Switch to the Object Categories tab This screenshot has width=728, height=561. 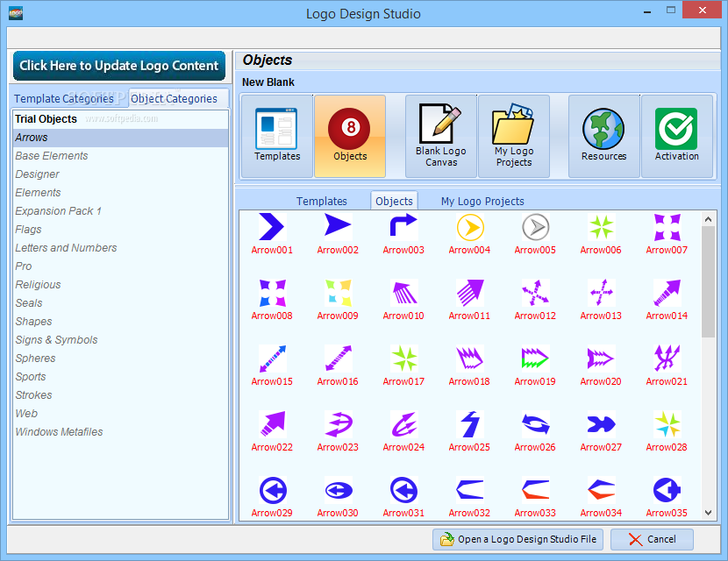(175, 98)
